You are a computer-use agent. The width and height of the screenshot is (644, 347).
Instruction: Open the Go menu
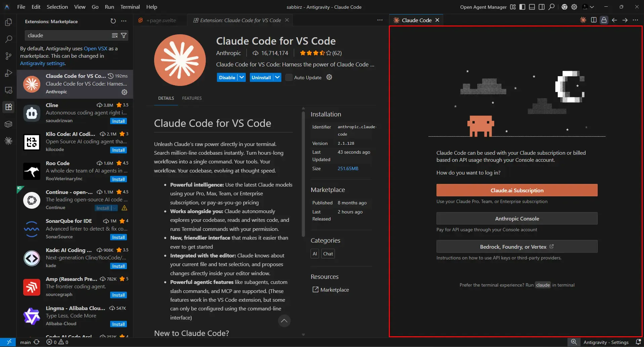(95, 7)
